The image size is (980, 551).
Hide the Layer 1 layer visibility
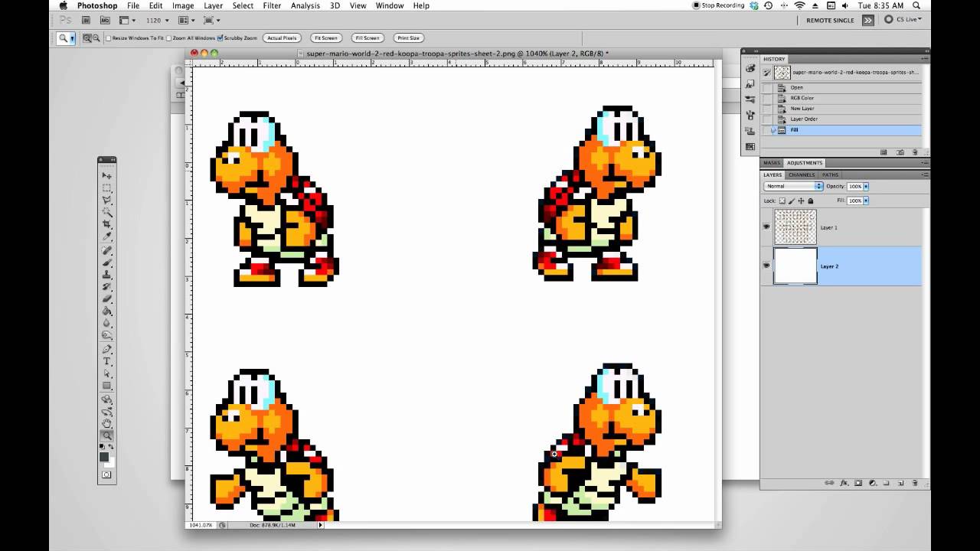pos(766,227)
